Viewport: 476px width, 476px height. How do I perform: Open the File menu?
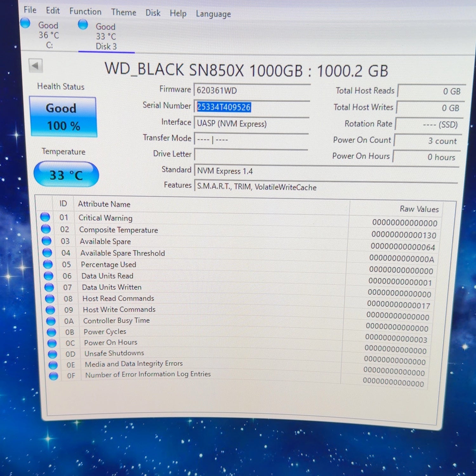30,10
